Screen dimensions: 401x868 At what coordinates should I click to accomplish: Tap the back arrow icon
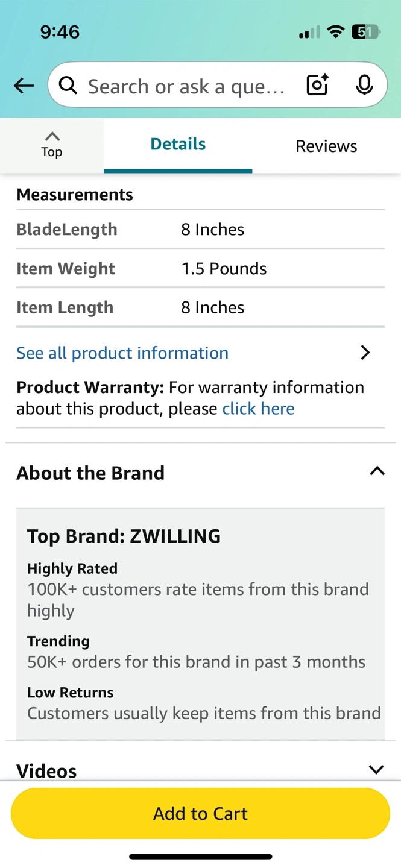24,86
